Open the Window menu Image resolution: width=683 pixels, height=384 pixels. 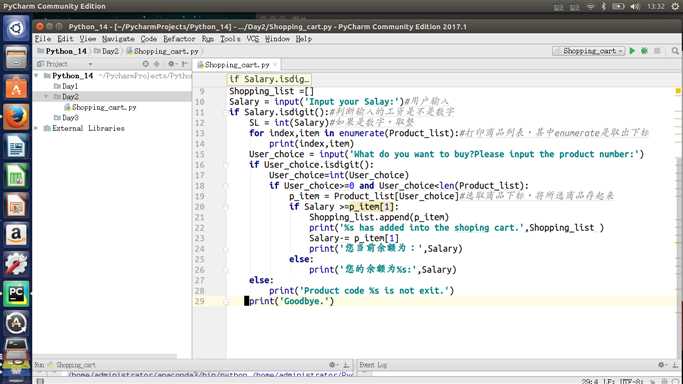click(277, 39)
